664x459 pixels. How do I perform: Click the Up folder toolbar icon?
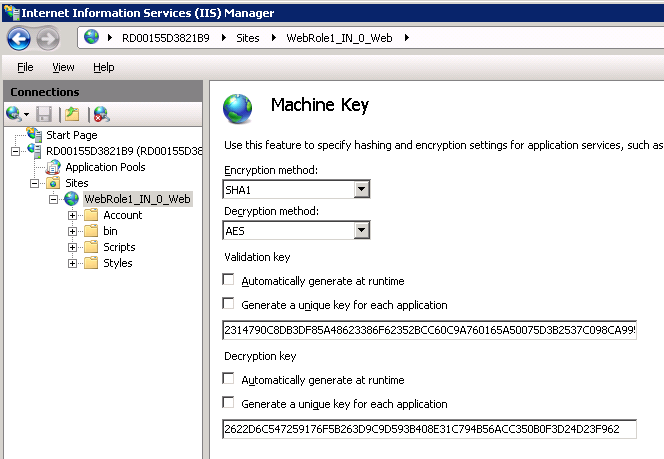click(x=72, y=114)
